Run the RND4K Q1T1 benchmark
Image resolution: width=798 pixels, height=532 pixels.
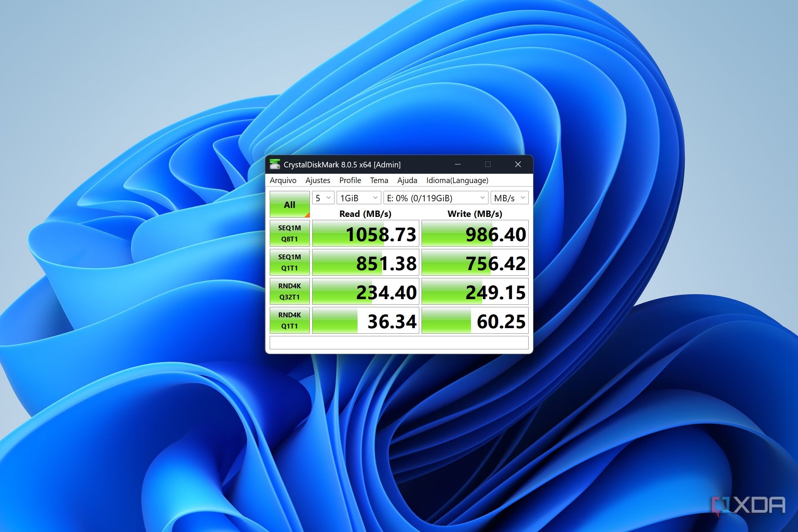[289, 320]
